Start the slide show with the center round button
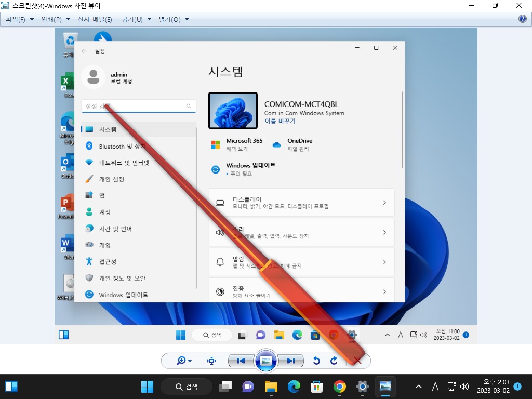This screenshot has height=399, width=532. (266, 361)
